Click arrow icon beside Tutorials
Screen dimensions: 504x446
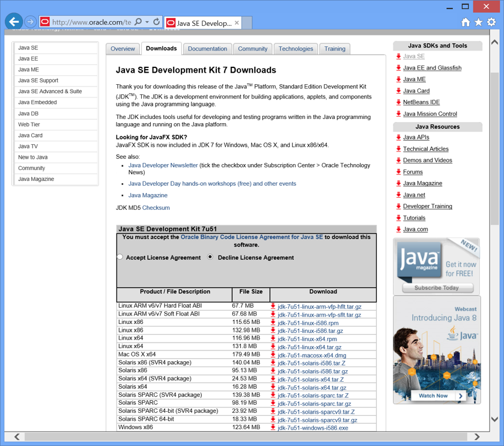(x=398, y=218)
